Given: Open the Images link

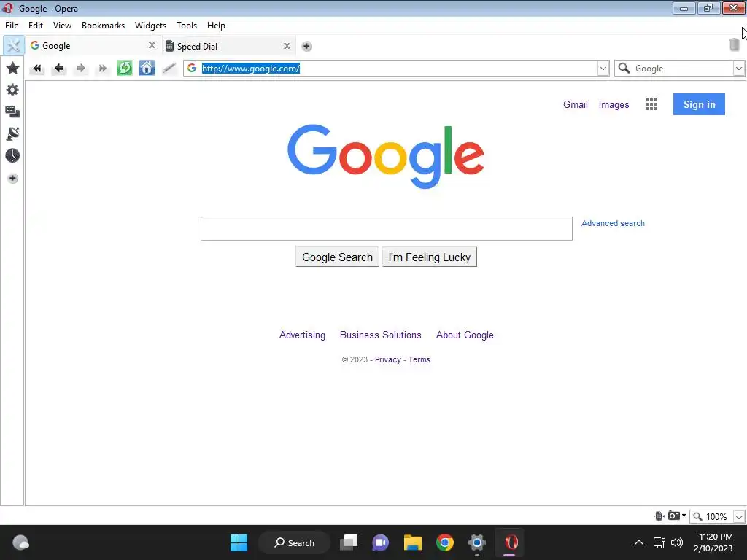Looking at the screenshot, I should point(614,105).
